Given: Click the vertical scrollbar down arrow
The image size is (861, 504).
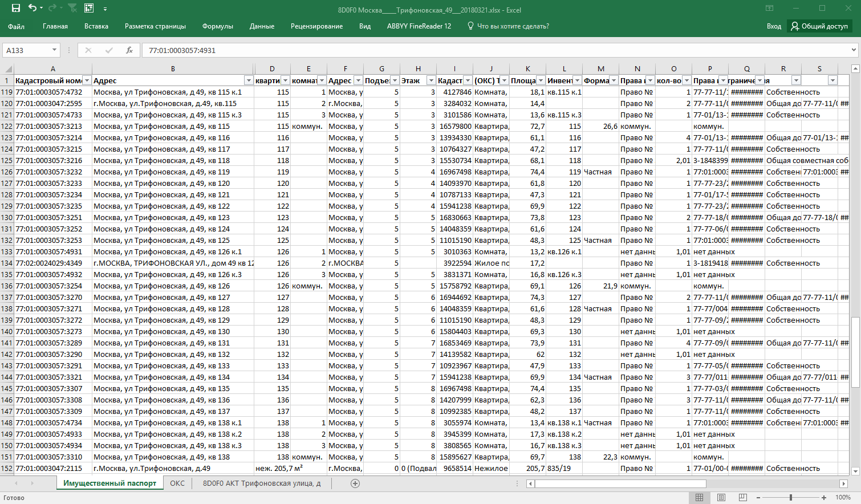Looking at the screenshot, I should click(855, 471).
